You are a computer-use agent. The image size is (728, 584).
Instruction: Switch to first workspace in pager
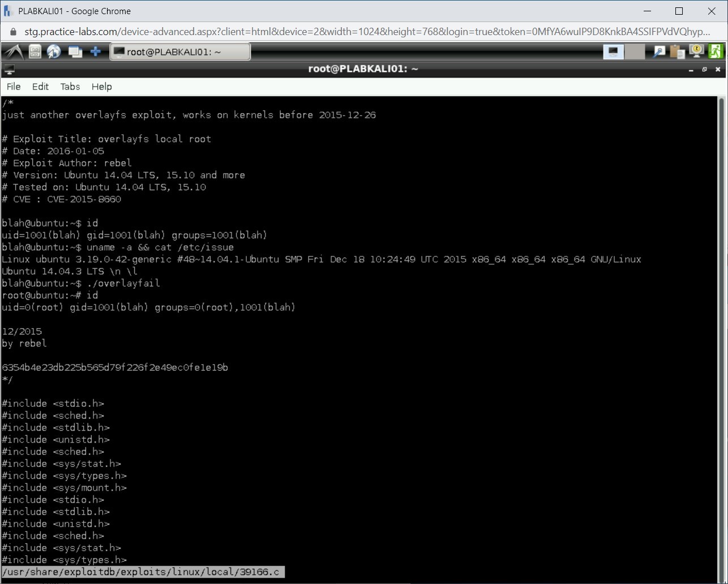tap(613, 52)
